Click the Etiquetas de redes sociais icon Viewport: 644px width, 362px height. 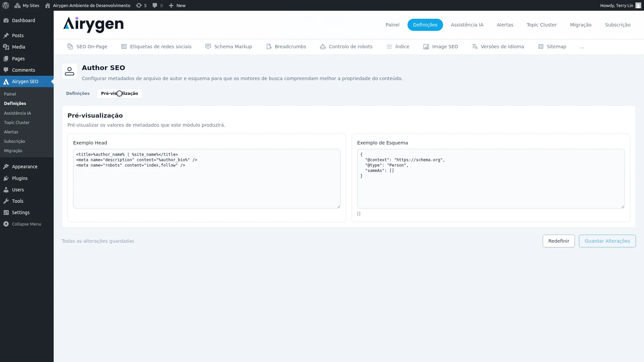point(124,47)
